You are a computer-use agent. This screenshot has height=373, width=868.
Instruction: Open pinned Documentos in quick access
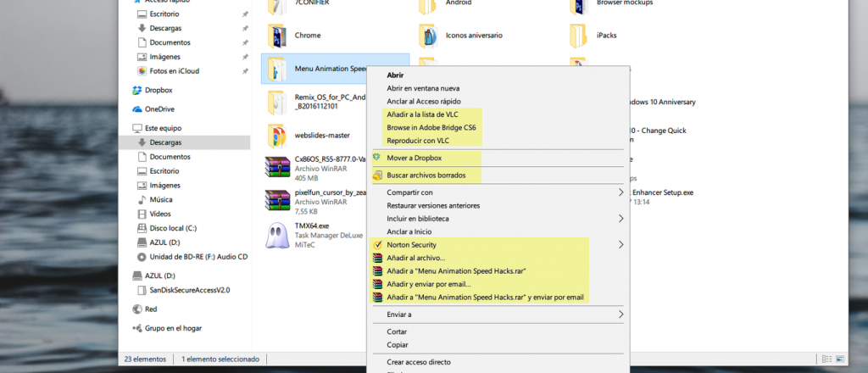pyautogui.click(x=170, y=42)
